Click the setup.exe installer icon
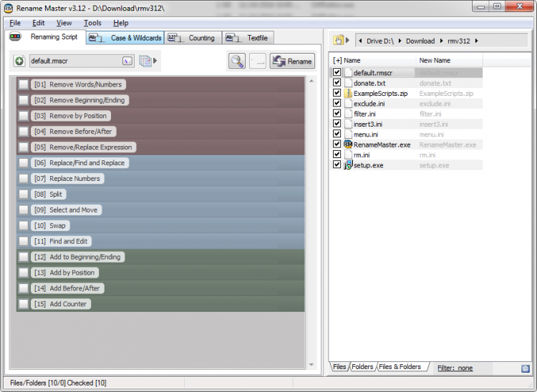537x392 pixels. click(x=348, y=165)
